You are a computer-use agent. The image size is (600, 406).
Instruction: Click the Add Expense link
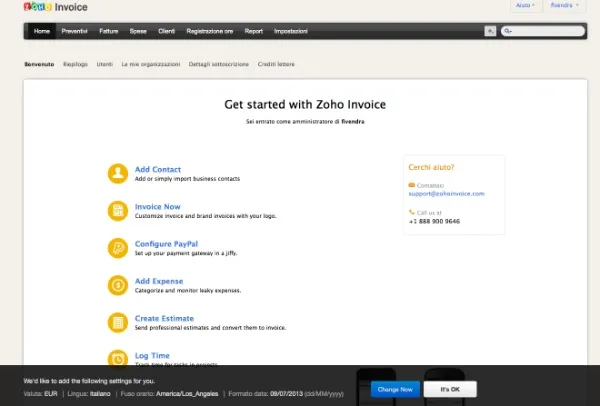pyautogui.click(x=159, y=281)
